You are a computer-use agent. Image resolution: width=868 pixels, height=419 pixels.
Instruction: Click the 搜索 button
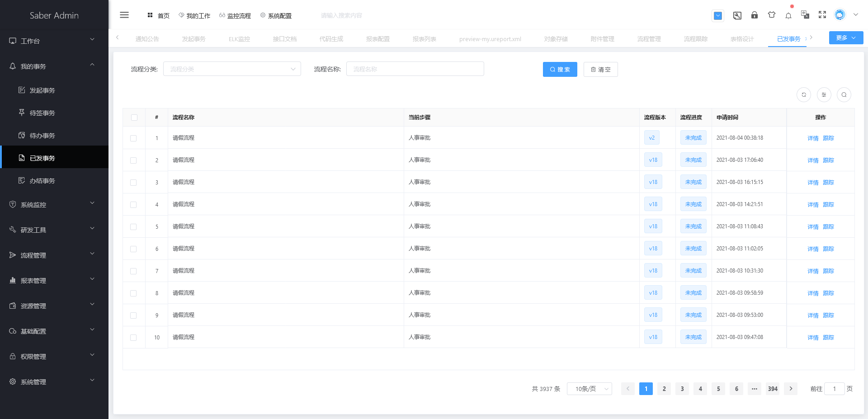click(560, 69)
